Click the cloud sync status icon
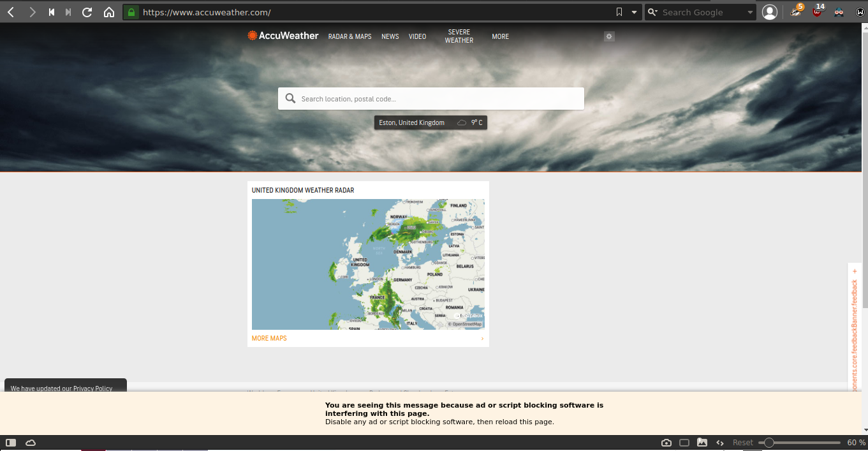 [x=31, y=443]
